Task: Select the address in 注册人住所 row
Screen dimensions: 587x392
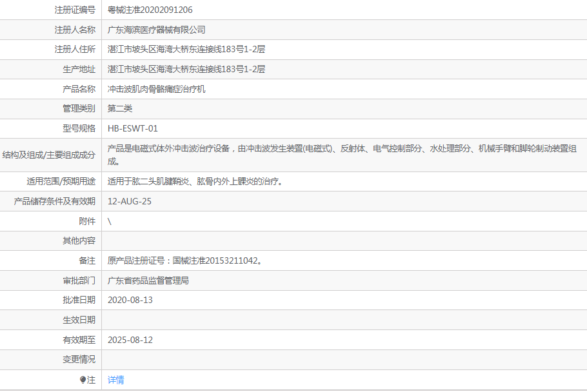Action: [186, 50]
